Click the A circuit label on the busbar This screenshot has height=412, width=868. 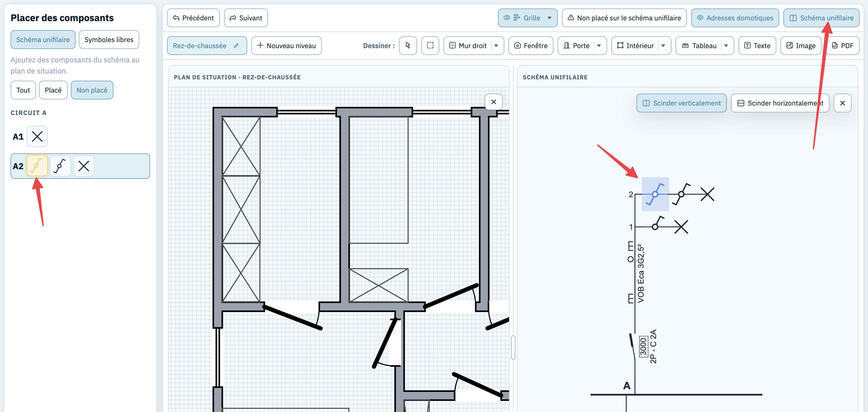[x=627, y=385]
